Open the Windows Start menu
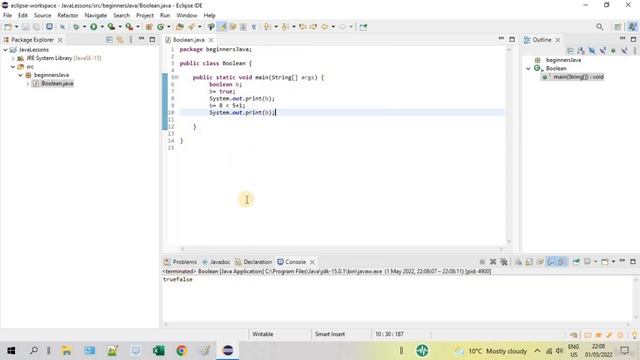640x360 pixels. (x=11, y=351)
